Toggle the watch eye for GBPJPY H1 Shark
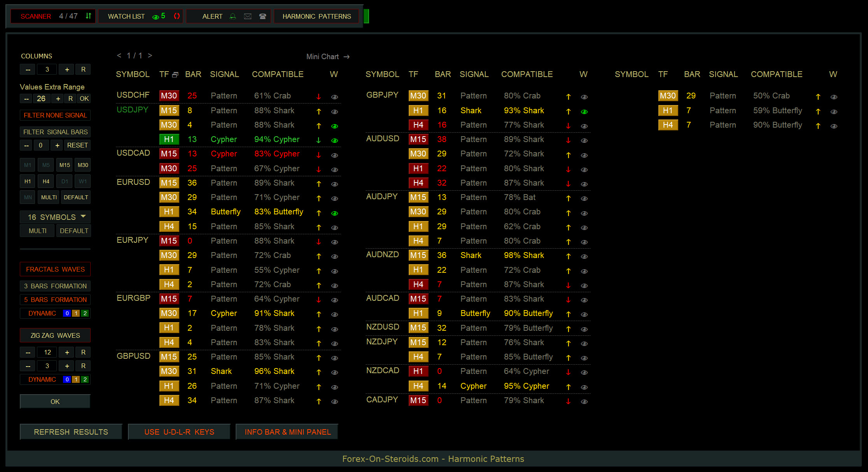 click(x=584, y=112)
